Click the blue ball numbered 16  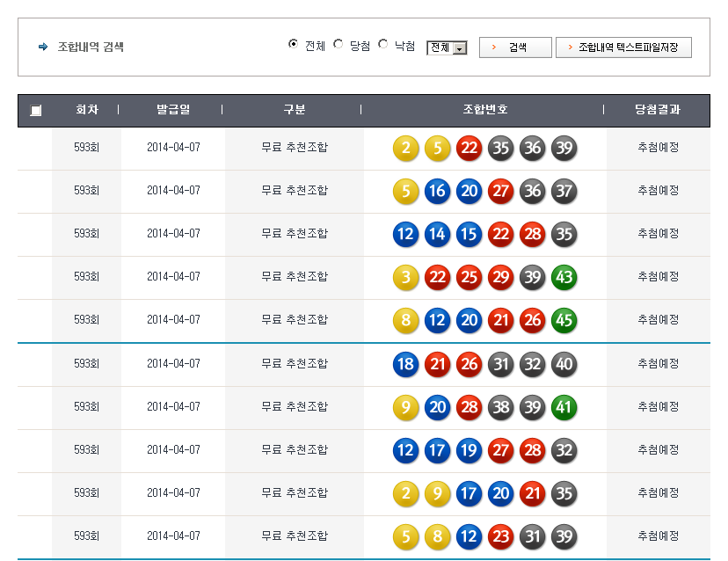pyautogui.click(x=437, y=191)
